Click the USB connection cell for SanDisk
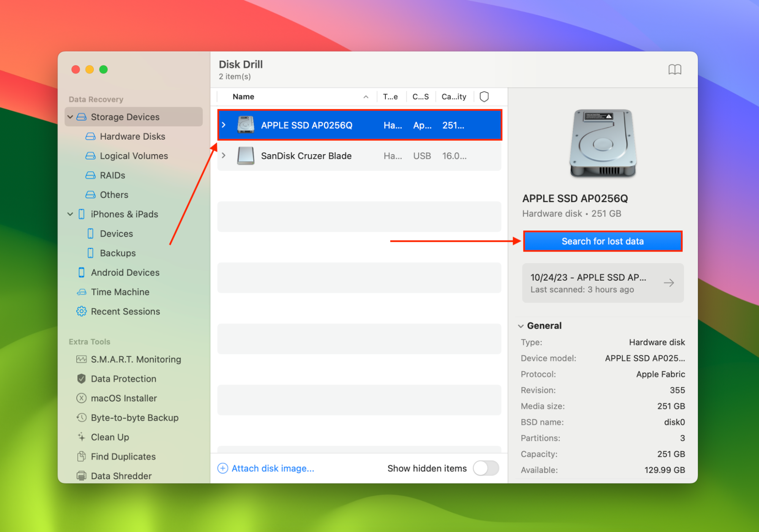Viewport: 759px width, 532px height. click(x=422, y=156)
